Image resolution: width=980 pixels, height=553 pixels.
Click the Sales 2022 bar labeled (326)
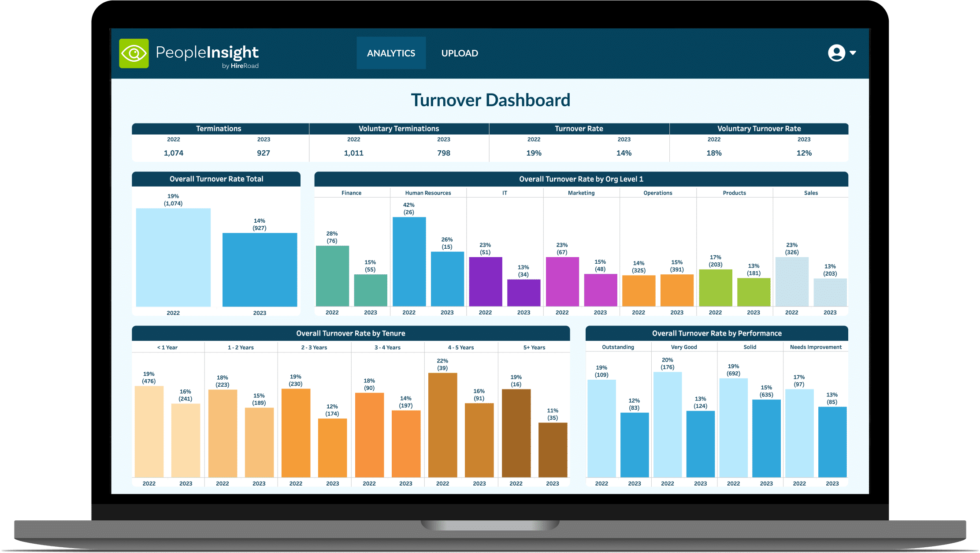point(792,282)
